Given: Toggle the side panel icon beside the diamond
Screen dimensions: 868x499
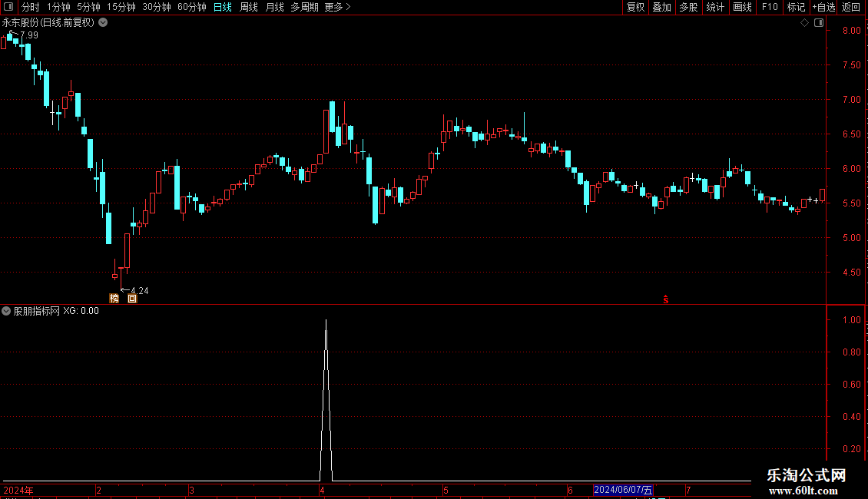Looking at the screenshot, I should [819, 23].
